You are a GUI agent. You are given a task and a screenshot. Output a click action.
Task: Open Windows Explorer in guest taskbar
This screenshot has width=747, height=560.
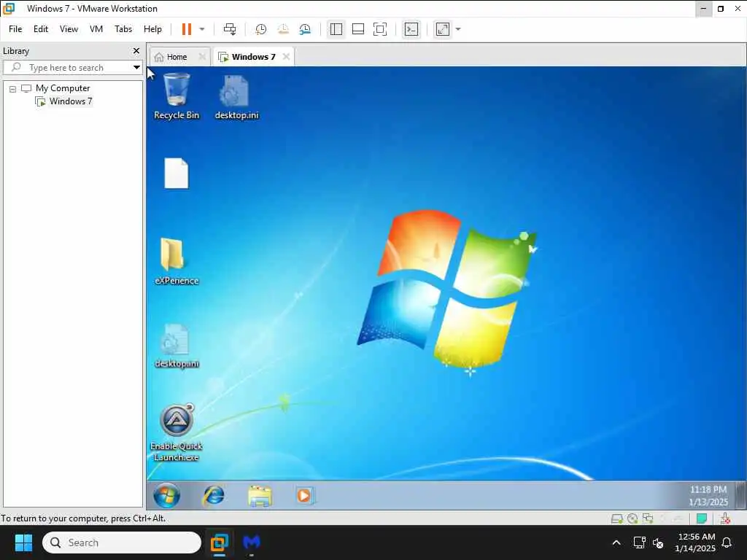260,495
